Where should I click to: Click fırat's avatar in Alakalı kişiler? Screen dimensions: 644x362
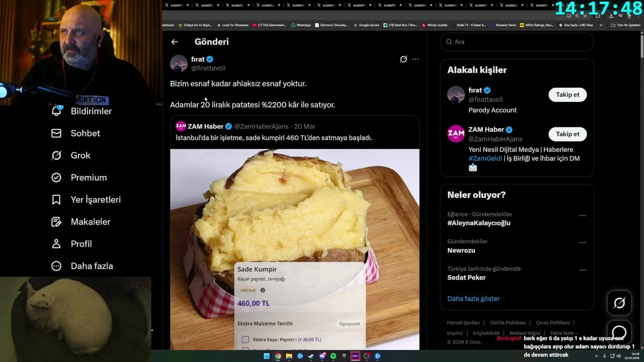click(x=456, y=95)
